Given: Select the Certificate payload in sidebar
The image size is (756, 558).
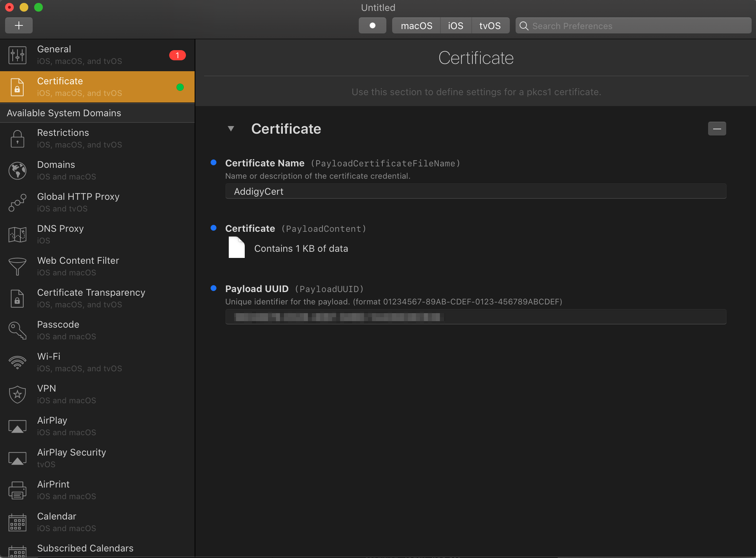Looking at the screenshot, I should (x=97, y=87).
